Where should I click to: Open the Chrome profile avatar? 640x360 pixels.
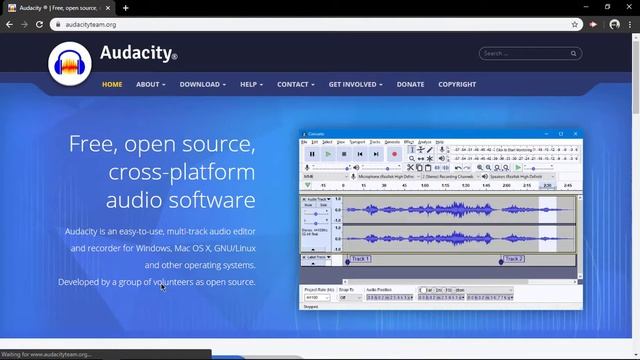614,24
